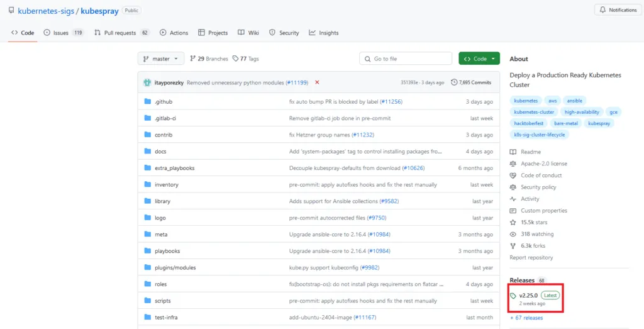Switch to the Wiki tab
The height and width of the screenshot is (329, 644).
(x=248, y=33)
